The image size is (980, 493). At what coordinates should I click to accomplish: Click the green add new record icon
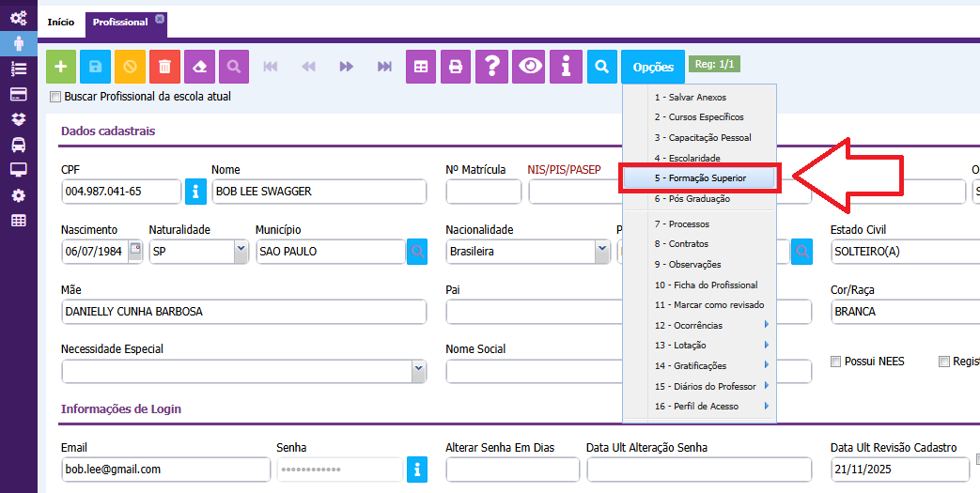61,67
